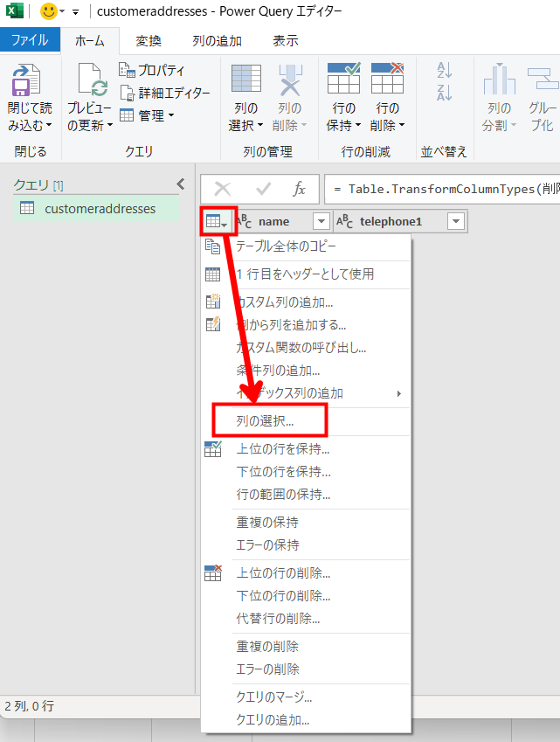Open the 詳細エディター
This screenshot has width=560, height=742.
point(164,93)
